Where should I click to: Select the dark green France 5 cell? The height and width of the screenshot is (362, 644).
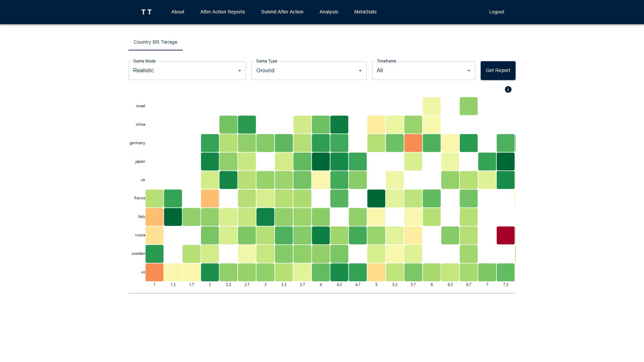376,198
